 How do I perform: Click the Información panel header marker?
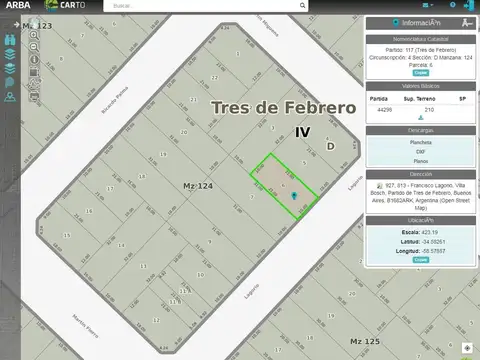pyautogui.click(x=396, y=23)
